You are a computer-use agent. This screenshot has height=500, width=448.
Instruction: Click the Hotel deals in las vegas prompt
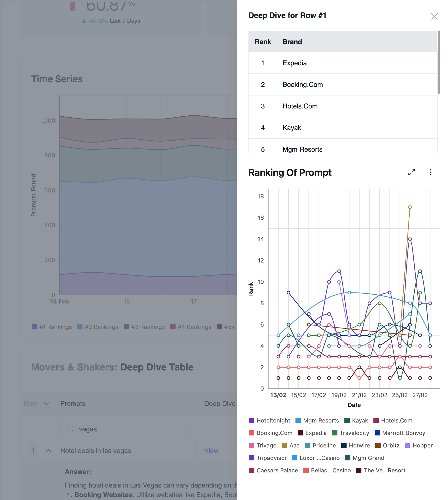click(x=95, y=451)
